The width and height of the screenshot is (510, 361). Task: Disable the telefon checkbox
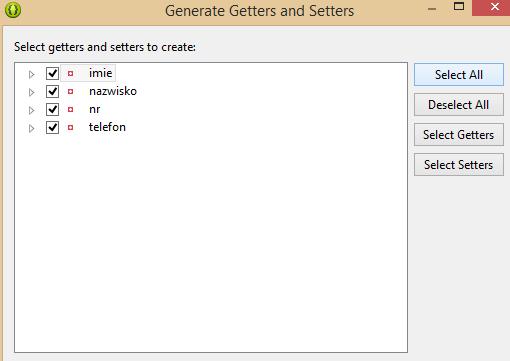pyautogui.click(x=52, y=127)
